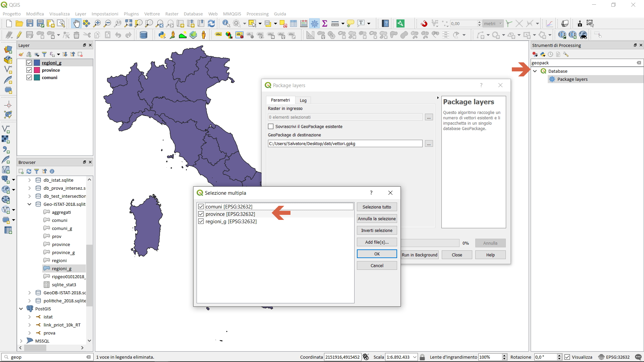This screenshot has height=362, width=644.
Task: Expand the db_istat.sqlite browser node
Action: [30, 180]
